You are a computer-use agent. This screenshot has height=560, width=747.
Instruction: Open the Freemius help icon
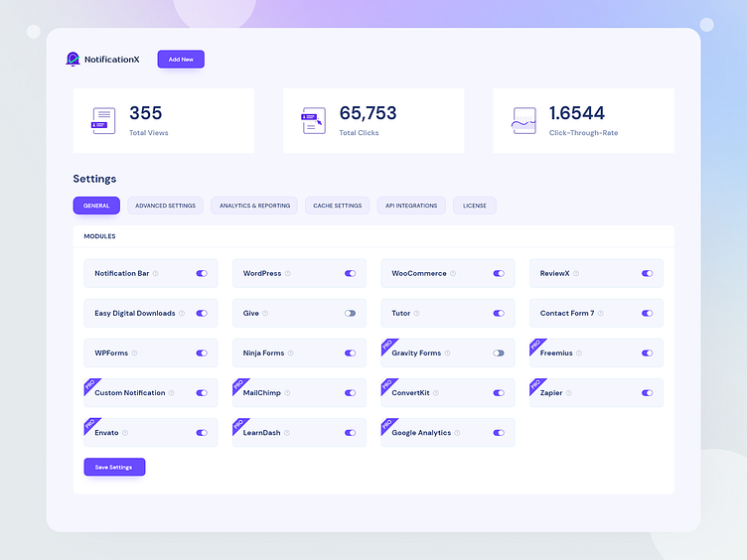(x=579, y=352)
